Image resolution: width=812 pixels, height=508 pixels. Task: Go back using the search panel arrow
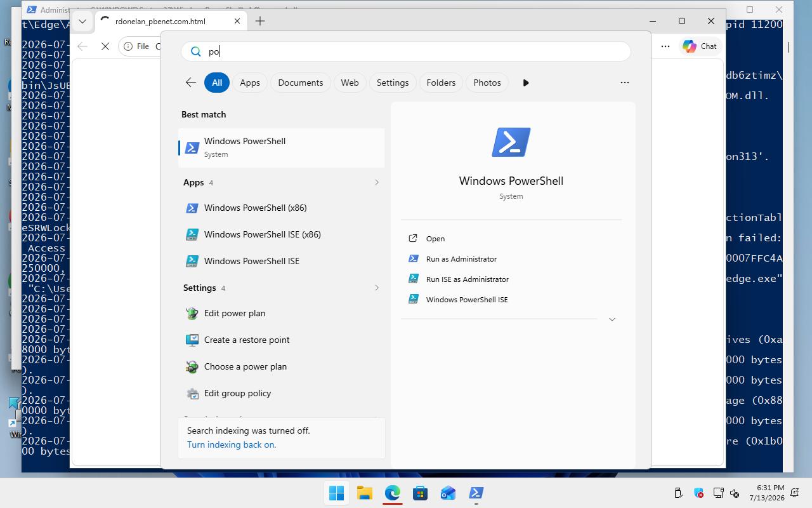click(190, 83)
